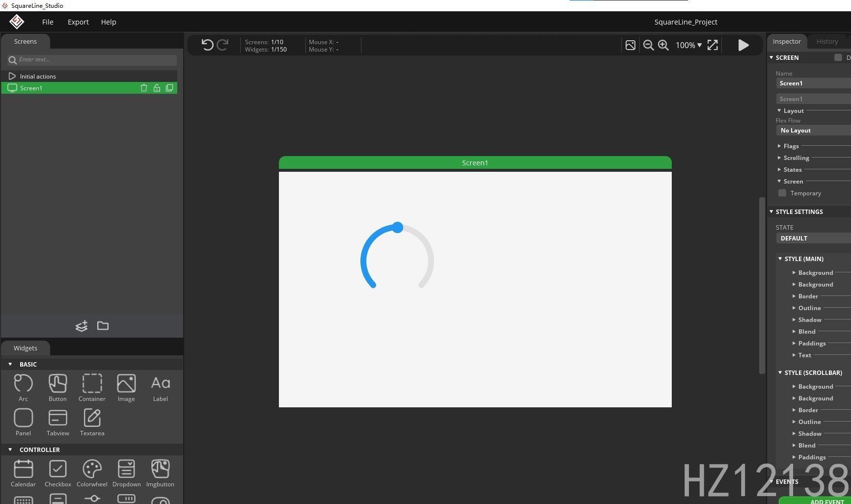Select Initial actions in screens list
This screenshot has width=851, height=504.
tap(89, 76)
